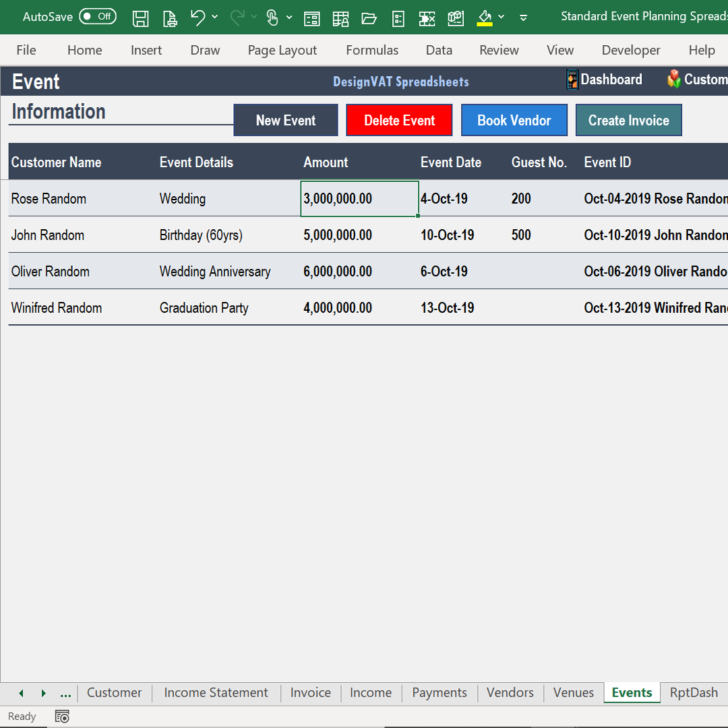Click the New Event button

pyautogui.click(x=285, y=120)
